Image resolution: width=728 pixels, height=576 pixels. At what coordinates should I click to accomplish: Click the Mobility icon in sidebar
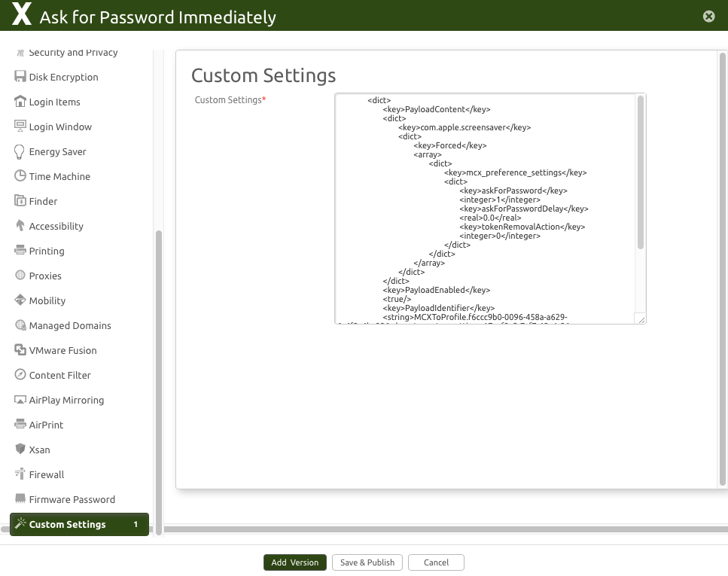(x=20, y=300)
